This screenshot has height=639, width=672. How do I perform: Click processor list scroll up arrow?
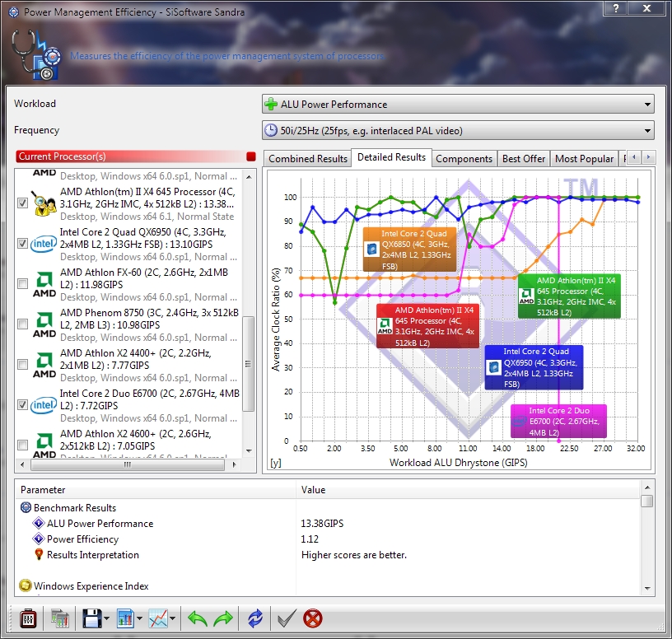pyautogui.click(x=249, y=176)
